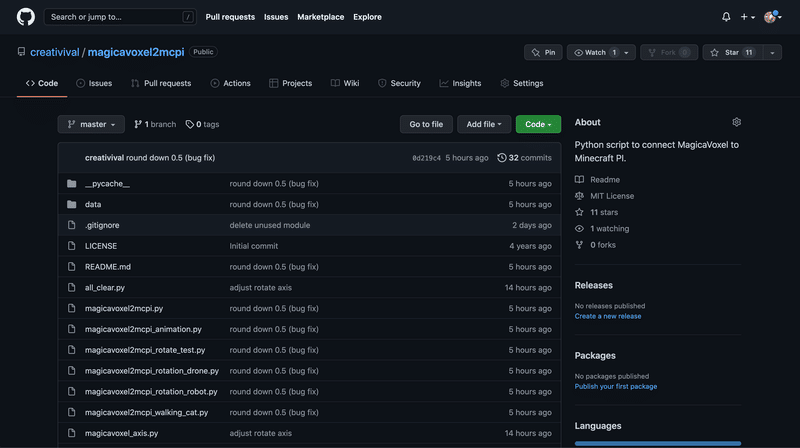Pin the repository with the Pin button
Viewport: 800px width, 448px height.
pyautogui.click(x=543, y=52)
